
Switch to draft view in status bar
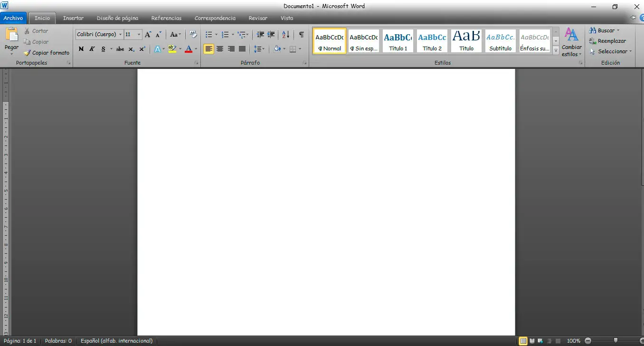558,341
